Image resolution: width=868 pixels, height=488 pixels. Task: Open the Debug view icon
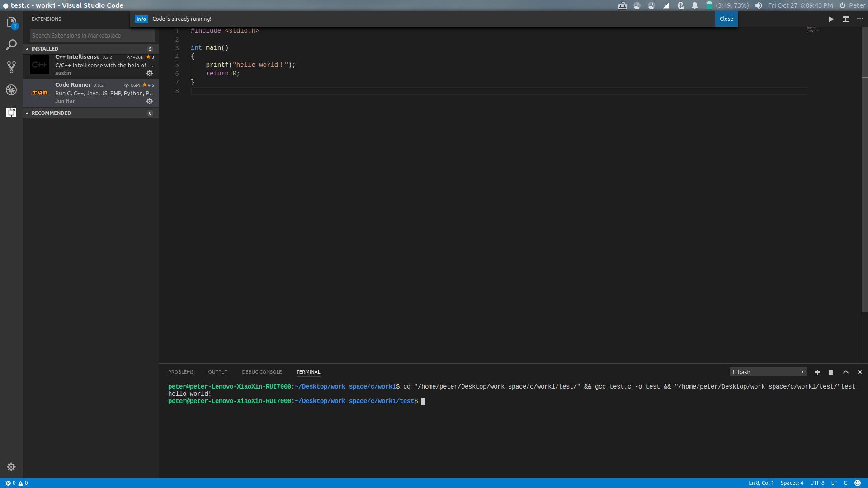[x=11, y=90]
